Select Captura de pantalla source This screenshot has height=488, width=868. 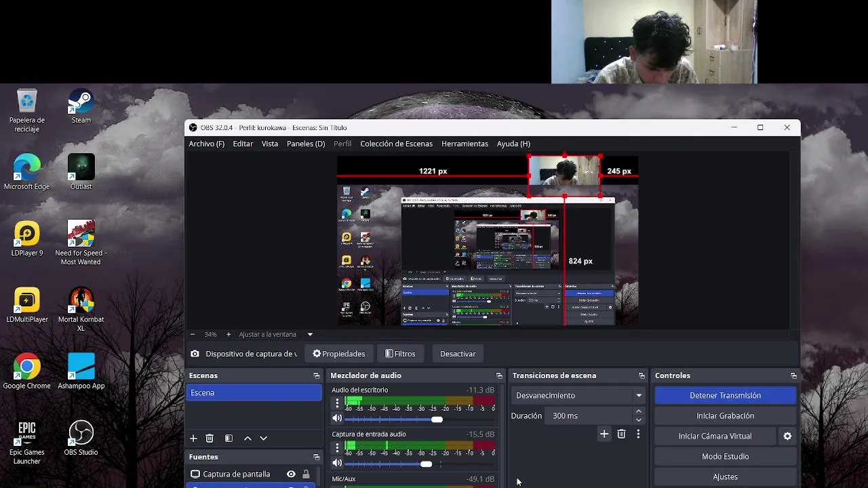236,474
